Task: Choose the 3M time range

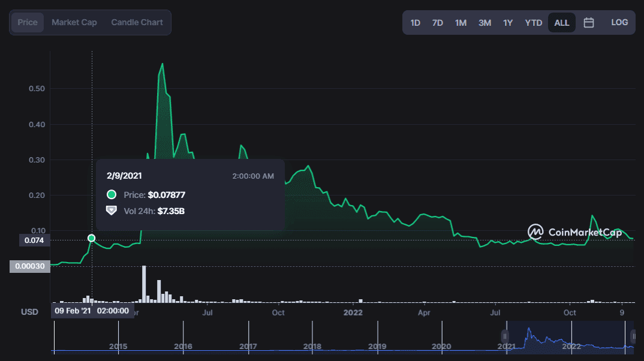Action: (484, 23)
